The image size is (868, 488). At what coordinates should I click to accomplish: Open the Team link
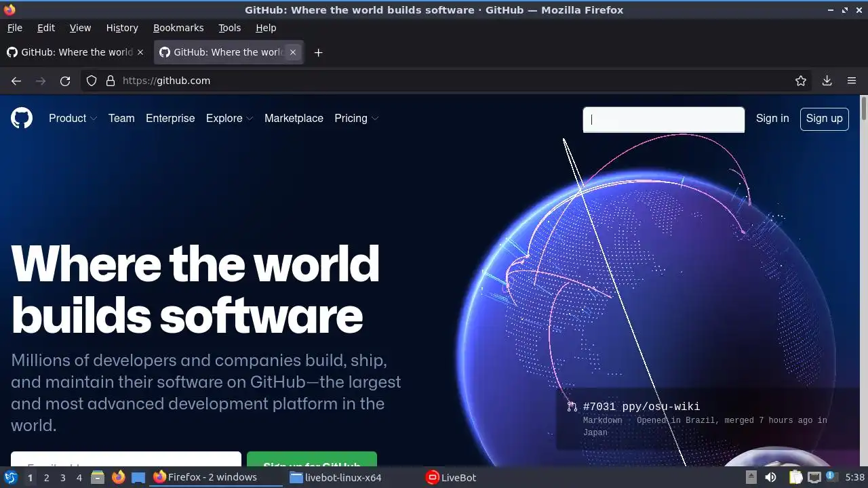click(x=121, y=118)
